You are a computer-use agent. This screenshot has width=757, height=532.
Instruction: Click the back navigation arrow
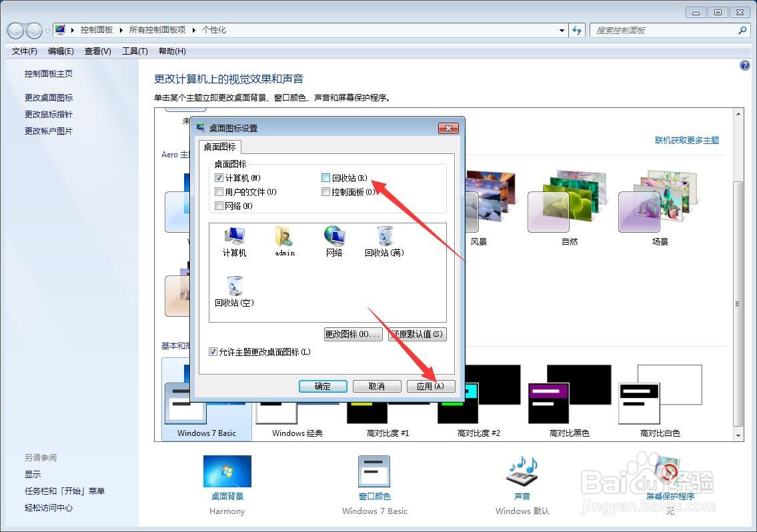tap(15, 31)
